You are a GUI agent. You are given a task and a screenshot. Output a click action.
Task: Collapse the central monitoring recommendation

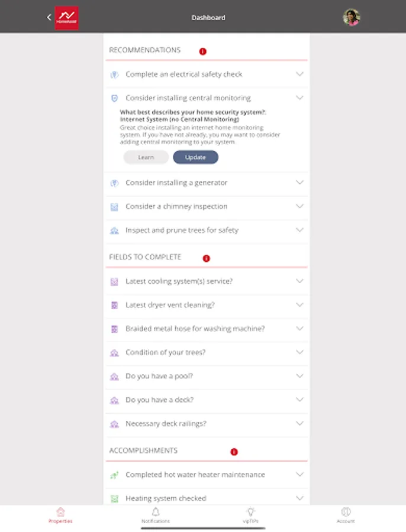299,98
